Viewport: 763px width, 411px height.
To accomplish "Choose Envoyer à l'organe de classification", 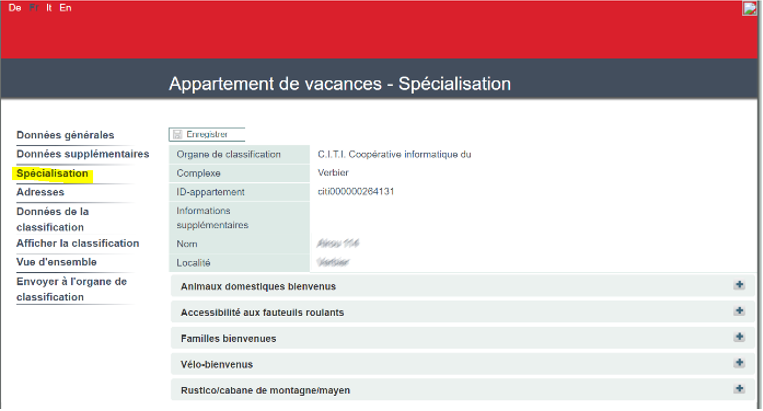I will click(71, 289).
